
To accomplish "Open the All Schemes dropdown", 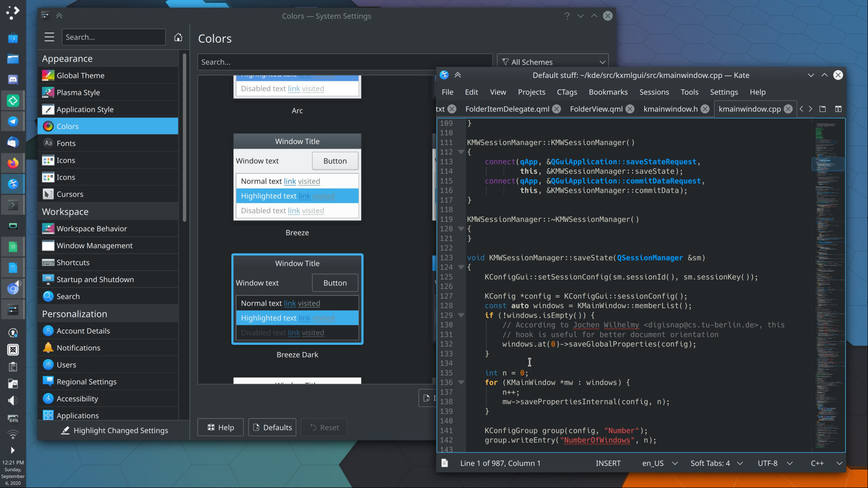I will click(552, 62).
